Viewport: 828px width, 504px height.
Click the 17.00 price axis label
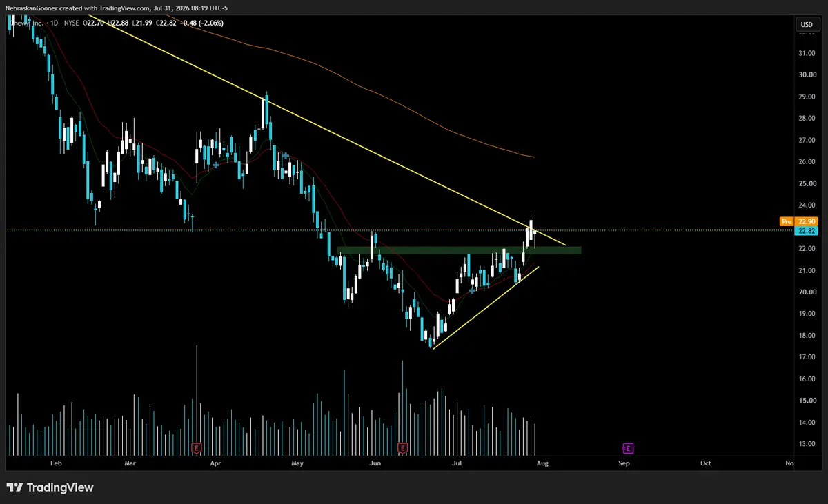pos(807,357)
